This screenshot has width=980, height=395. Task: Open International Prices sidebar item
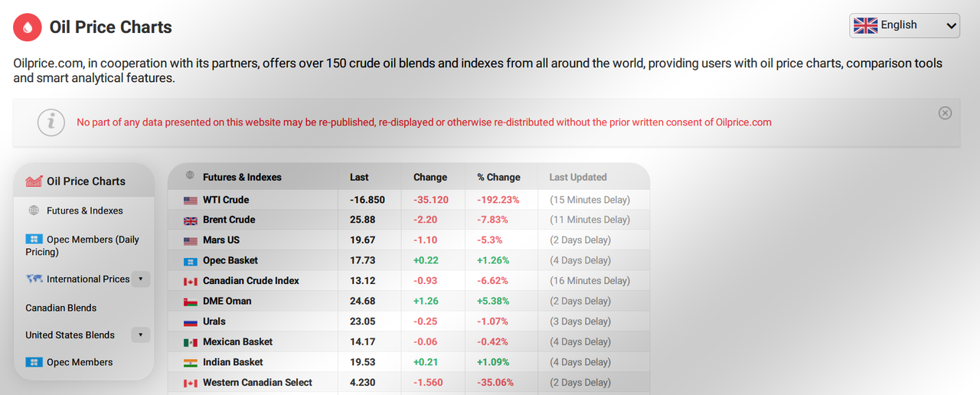88,279
